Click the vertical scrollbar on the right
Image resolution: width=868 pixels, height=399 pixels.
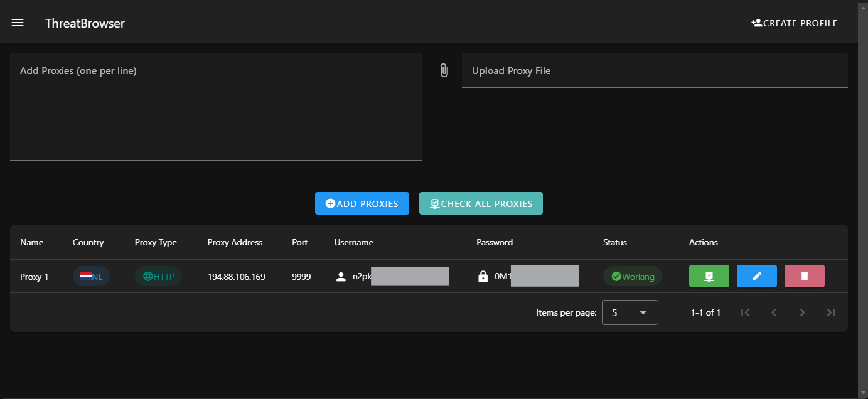(863, 199)
